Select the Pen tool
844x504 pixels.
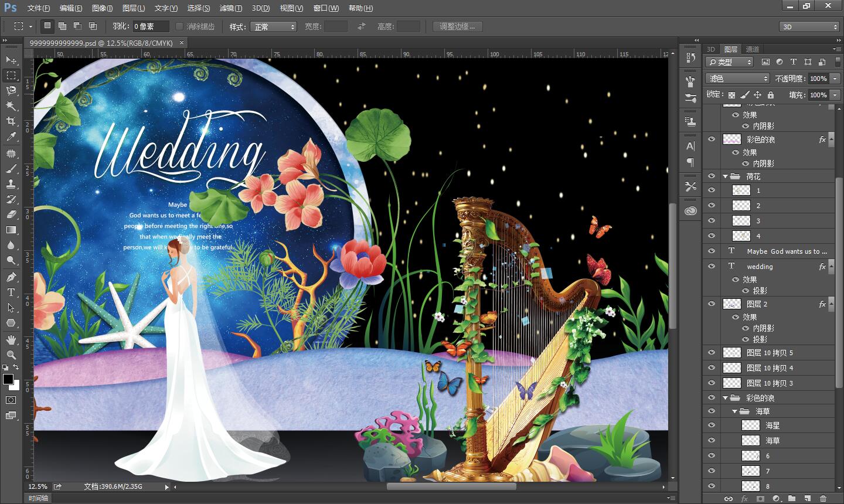[11, 277]
